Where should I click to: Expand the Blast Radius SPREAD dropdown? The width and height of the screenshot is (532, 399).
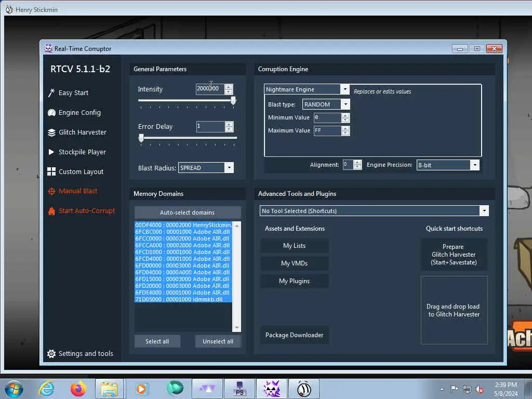coord(229,168)
